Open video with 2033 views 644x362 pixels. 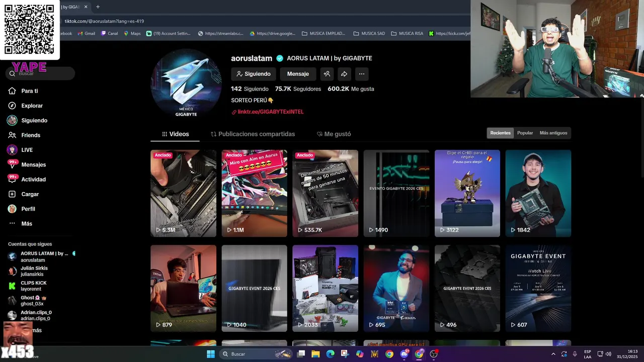(325, 288)
